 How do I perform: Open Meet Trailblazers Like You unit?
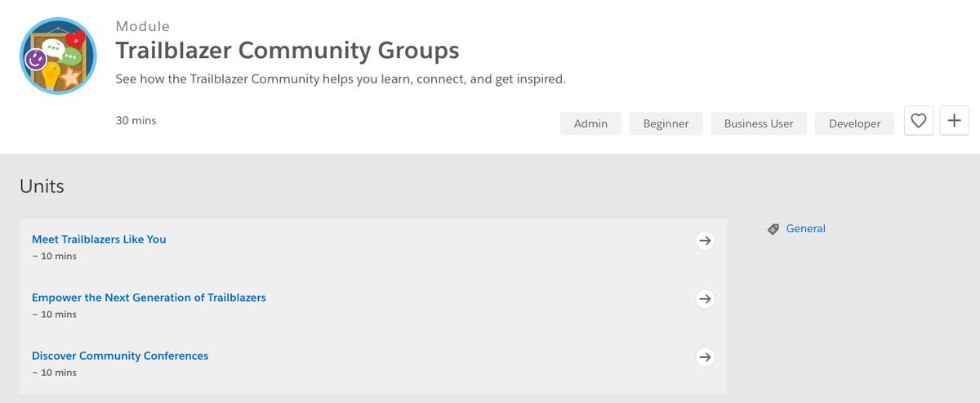click(99, 240)
